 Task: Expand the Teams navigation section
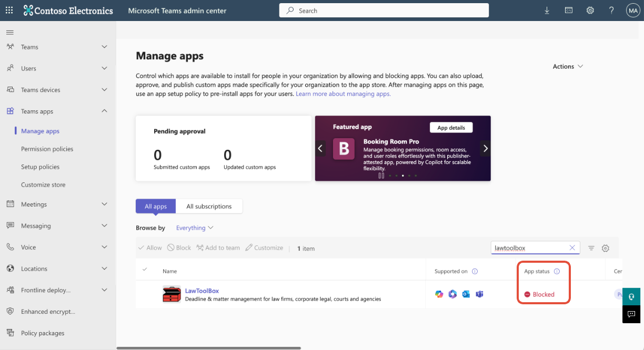click(104, 47)
